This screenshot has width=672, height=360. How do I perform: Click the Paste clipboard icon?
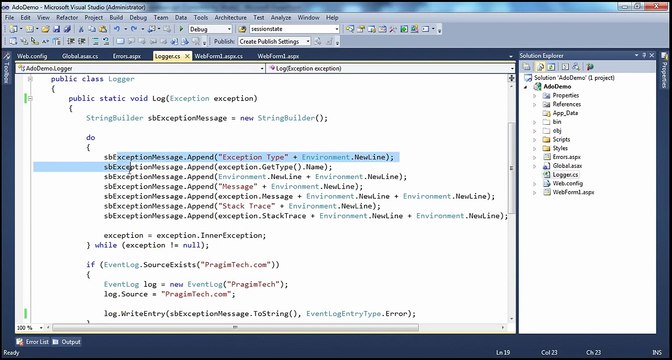coord(103,29)
